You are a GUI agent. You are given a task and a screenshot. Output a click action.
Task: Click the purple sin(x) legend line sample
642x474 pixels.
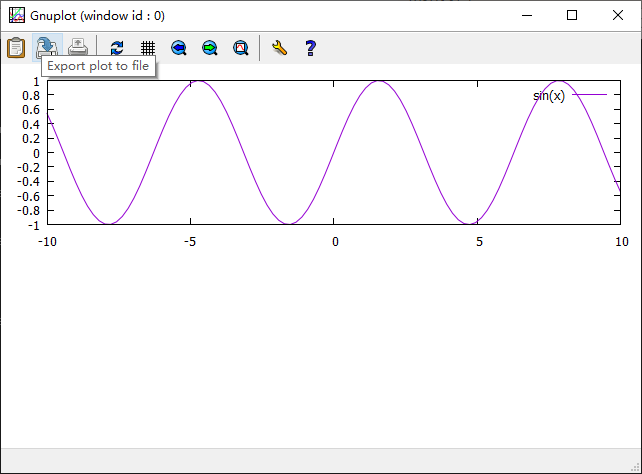click(589, 95)
